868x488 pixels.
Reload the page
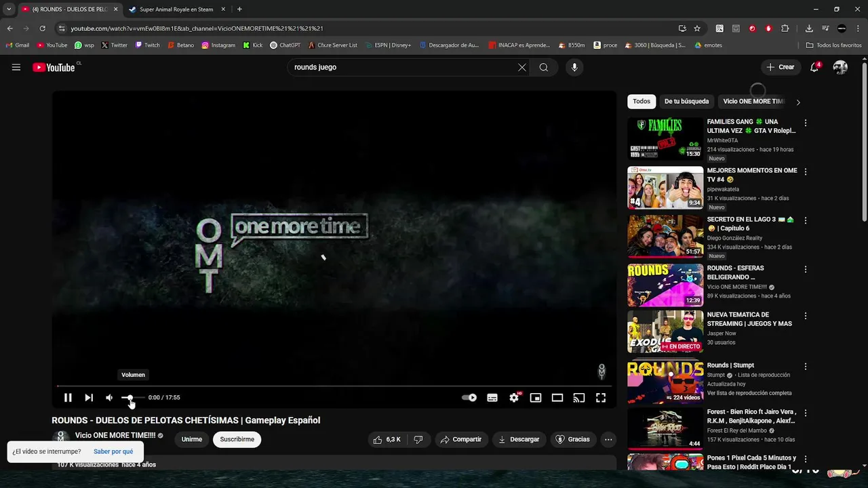coord(42,28)
